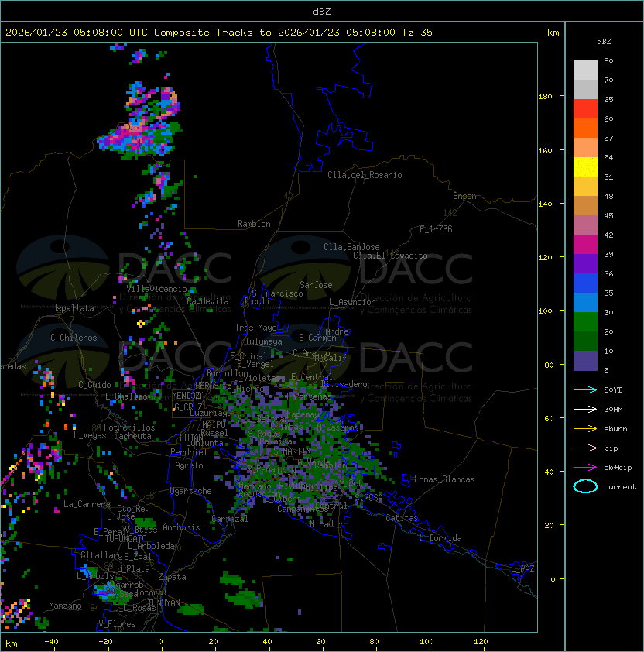
Task: Click the cyan 50YD arrow in the legend
Action: pos(585,389)
